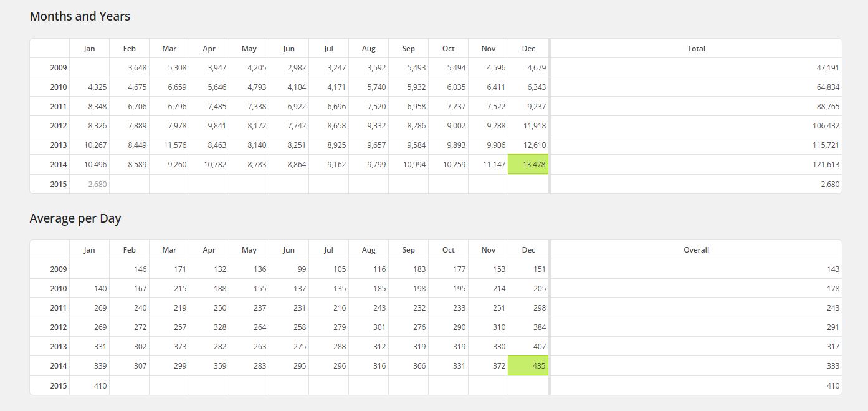Image resolution: width=868 pixels, height=411 pixels.
Task: Open September 2014 views value 10,994
Action: point(414,165)
